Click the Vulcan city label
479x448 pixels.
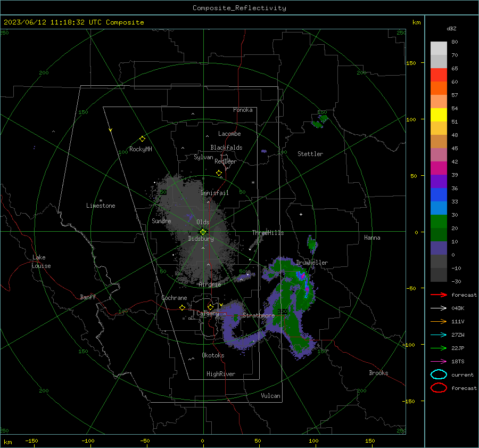(270, 396)
